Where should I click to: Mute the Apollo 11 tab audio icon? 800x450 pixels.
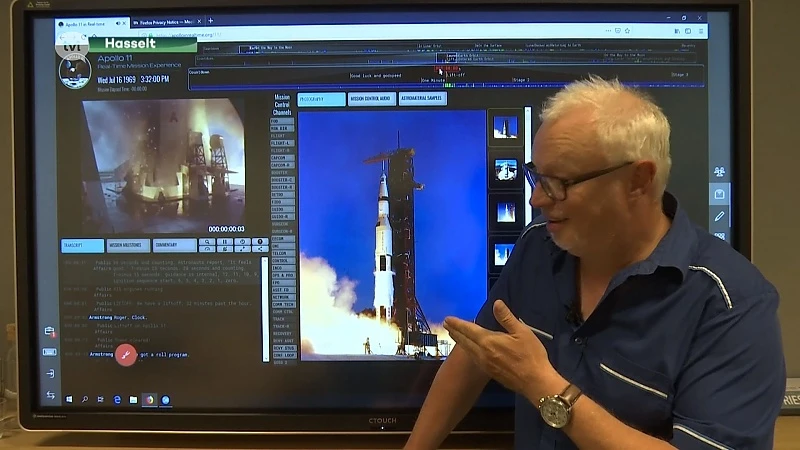[x=118, y=23]
